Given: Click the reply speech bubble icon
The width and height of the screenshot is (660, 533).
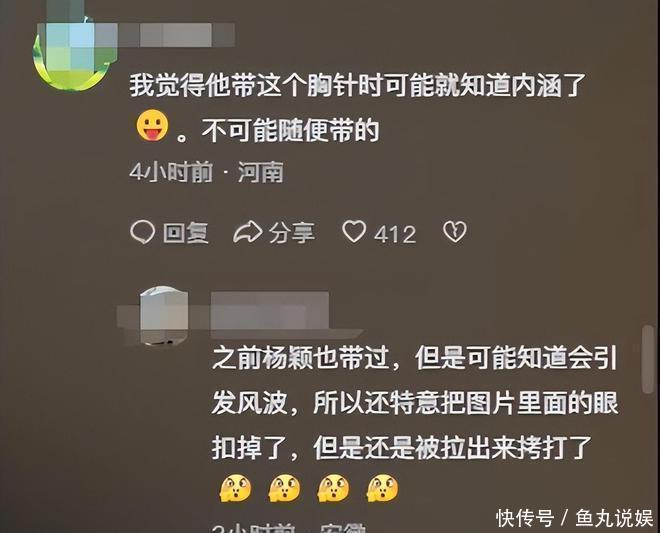Looking at the screenshot, I should click(143, 232).
